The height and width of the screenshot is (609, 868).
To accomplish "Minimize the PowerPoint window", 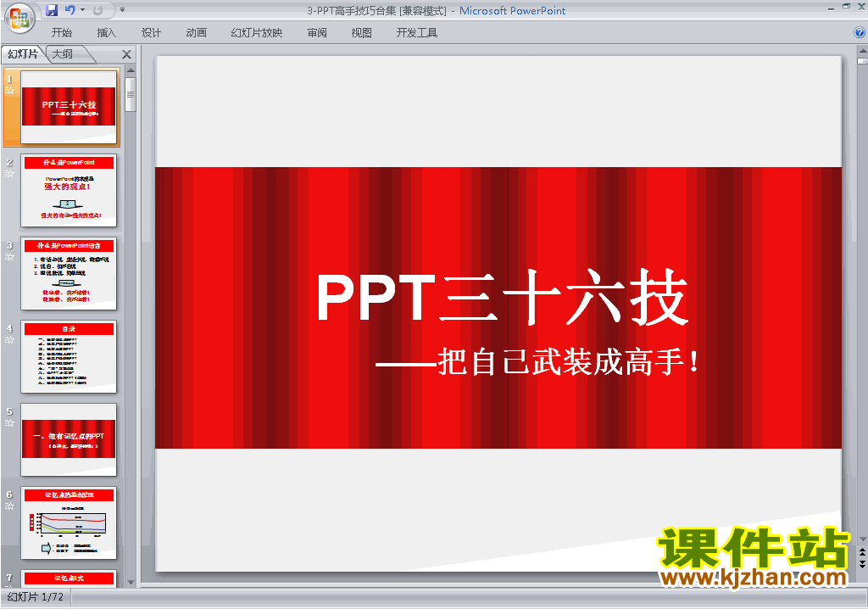I will 831,8.
